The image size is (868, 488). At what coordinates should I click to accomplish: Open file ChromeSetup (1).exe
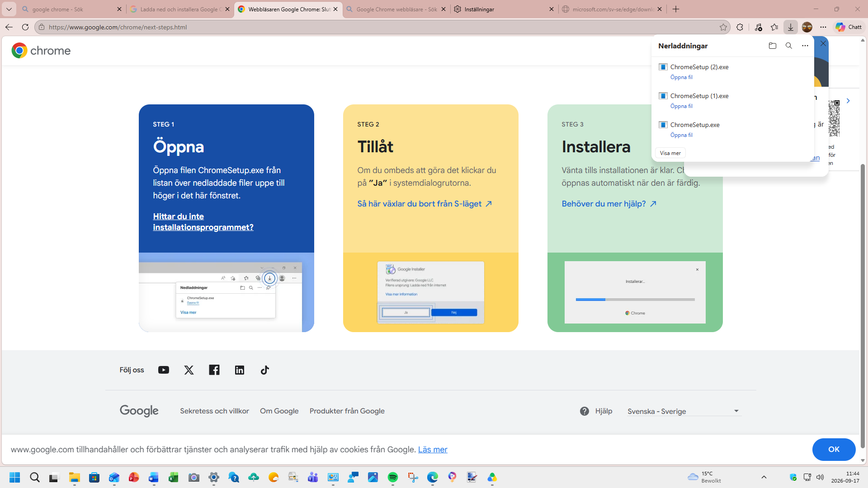[681, 106]
